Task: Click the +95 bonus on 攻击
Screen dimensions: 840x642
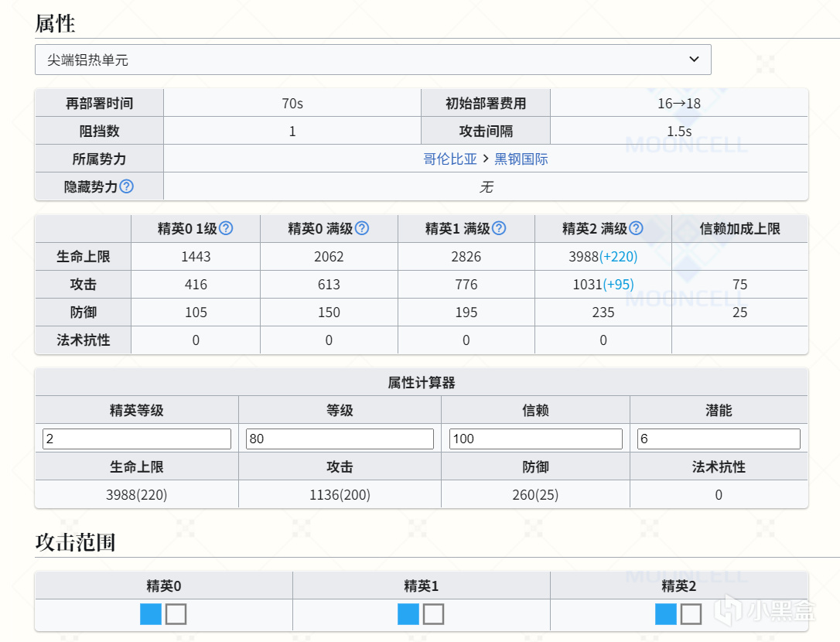Action: pyautogui.click(x=618, y=285)
